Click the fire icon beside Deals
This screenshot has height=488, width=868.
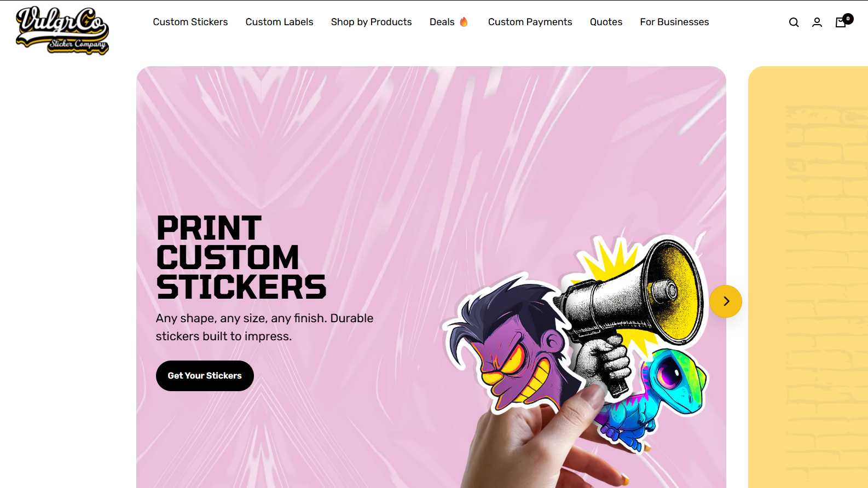pos(464,22)
